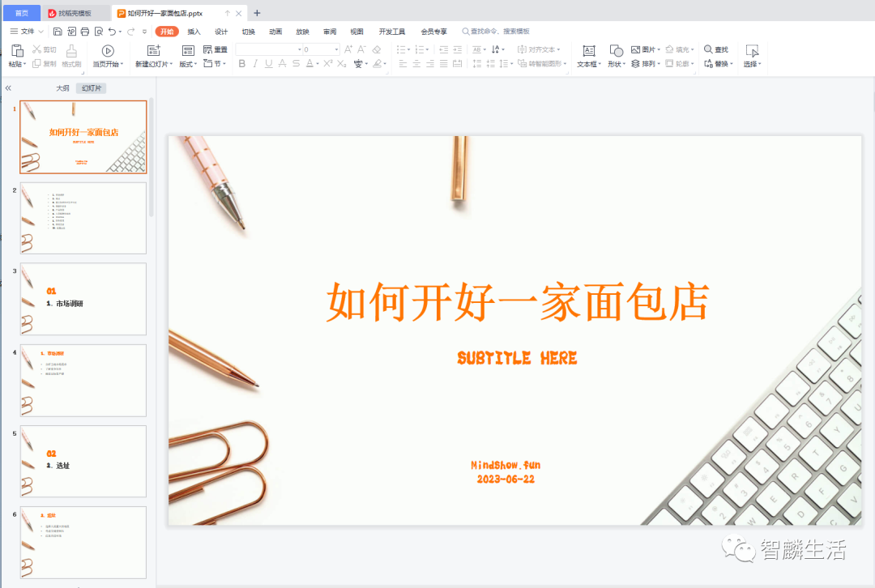Click the 形状 shapes icon
Screen dimensions: 875x588
[616, 50]
